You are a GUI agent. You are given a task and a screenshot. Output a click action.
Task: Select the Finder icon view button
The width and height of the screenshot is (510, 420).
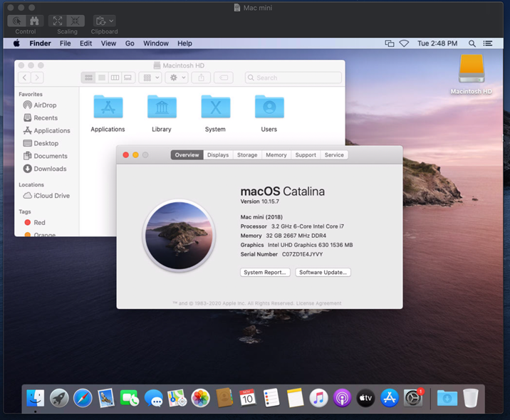point(88,78)
